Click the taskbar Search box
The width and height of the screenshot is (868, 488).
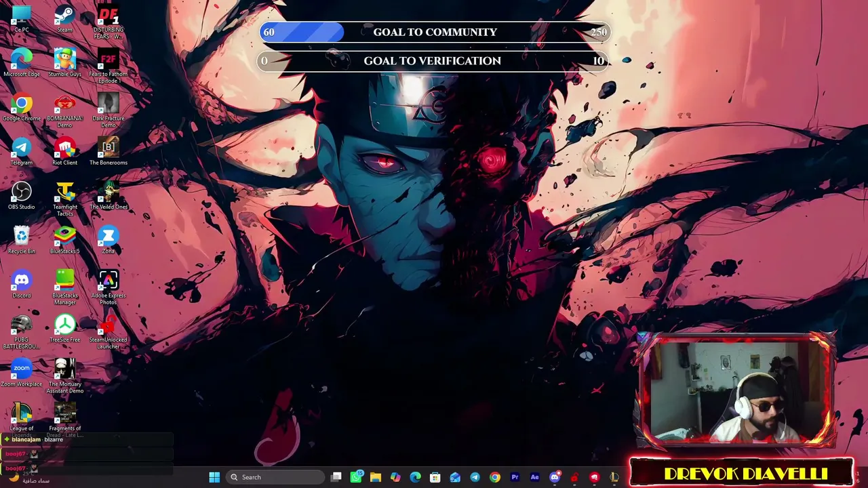[274, 477]
